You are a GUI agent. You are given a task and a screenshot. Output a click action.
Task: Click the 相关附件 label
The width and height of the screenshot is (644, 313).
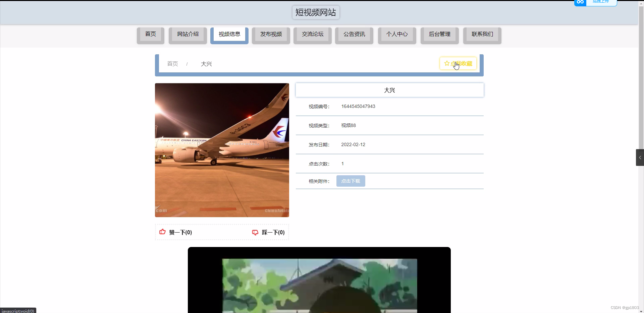click(319, 181)
